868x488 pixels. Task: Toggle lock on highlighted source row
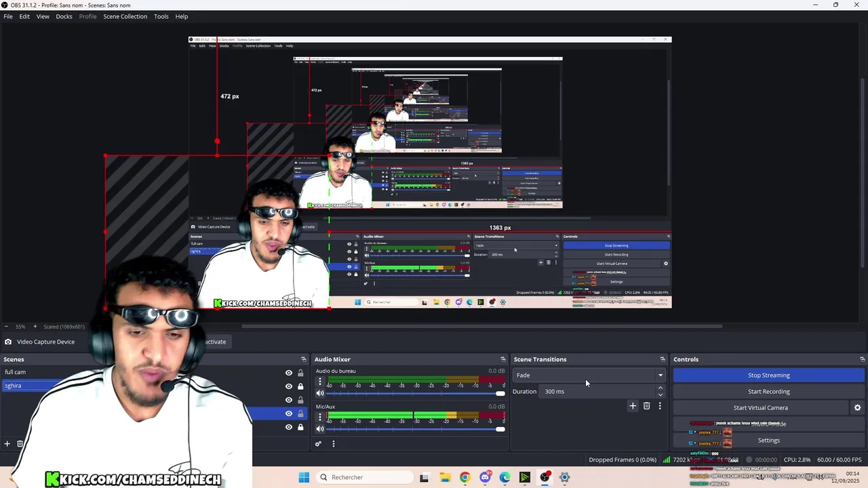(300, 413)
